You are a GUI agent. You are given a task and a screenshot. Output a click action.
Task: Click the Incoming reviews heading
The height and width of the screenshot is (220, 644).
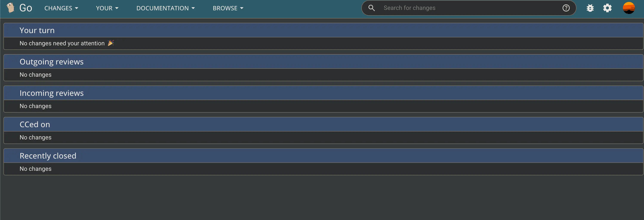pyautogui.click(x=51, y=93)
